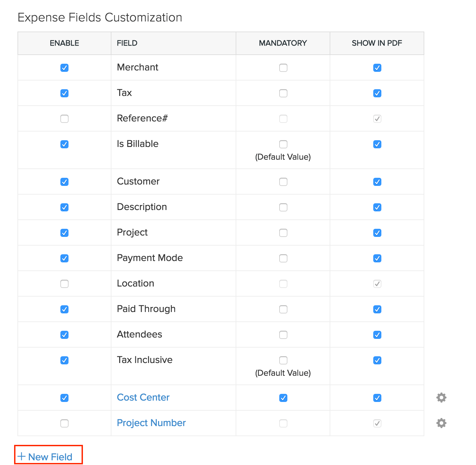476x465 pixels.
Task: Disable the Payment Mode field
Action: tap(64, 258)
